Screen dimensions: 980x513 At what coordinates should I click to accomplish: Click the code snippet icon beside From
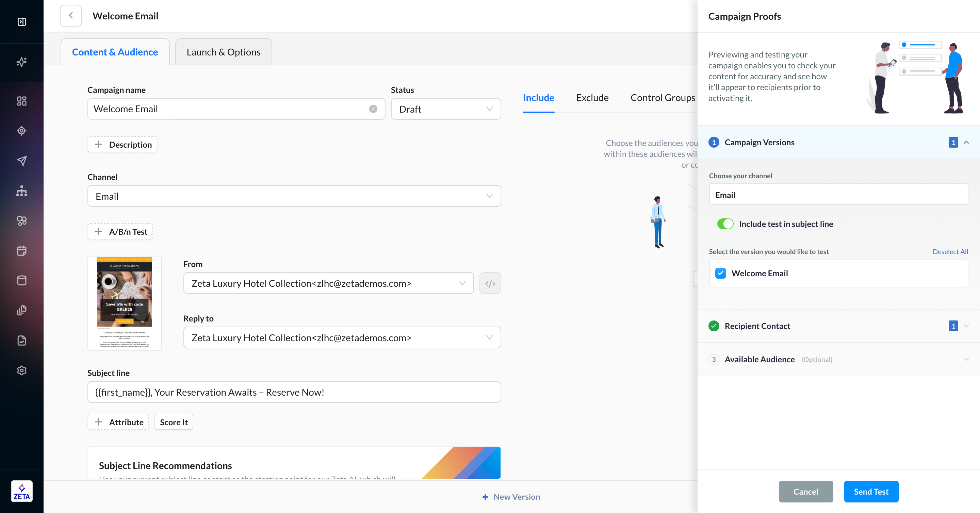[x=490, y=283]
